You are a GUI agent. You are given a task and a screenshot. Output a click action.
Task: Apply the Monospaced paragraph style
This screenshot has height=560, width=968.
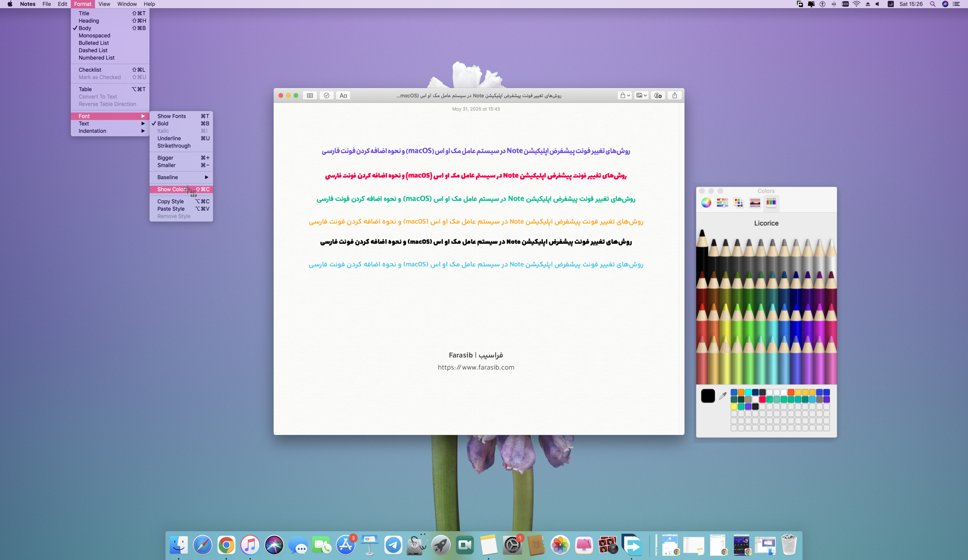click(110, 36)
